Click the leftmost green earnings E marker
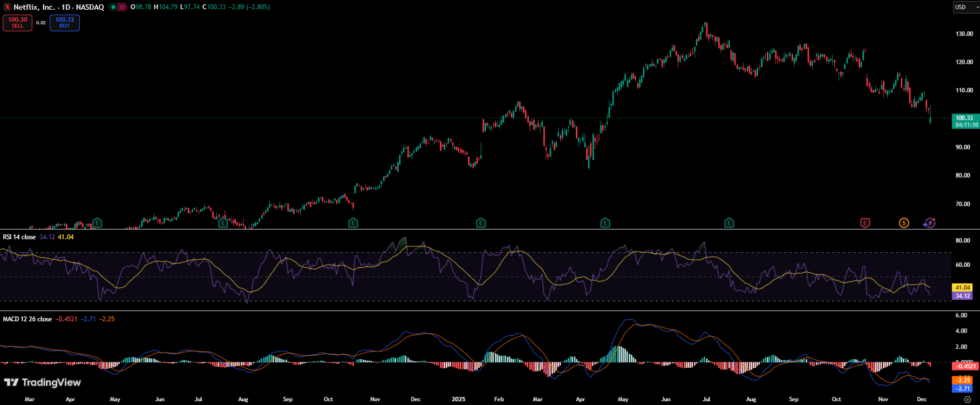 click(x=97, y=222)
